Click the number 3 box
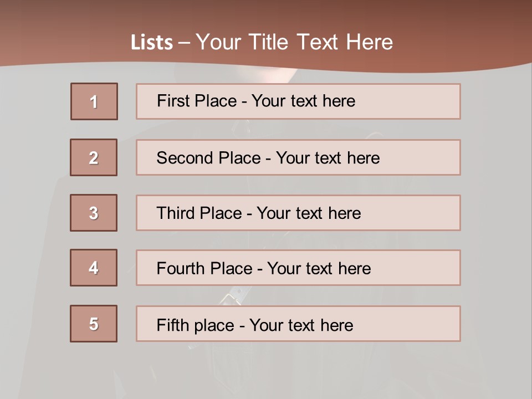The width and height of the screenshot is (532, 399). point(94,213)
